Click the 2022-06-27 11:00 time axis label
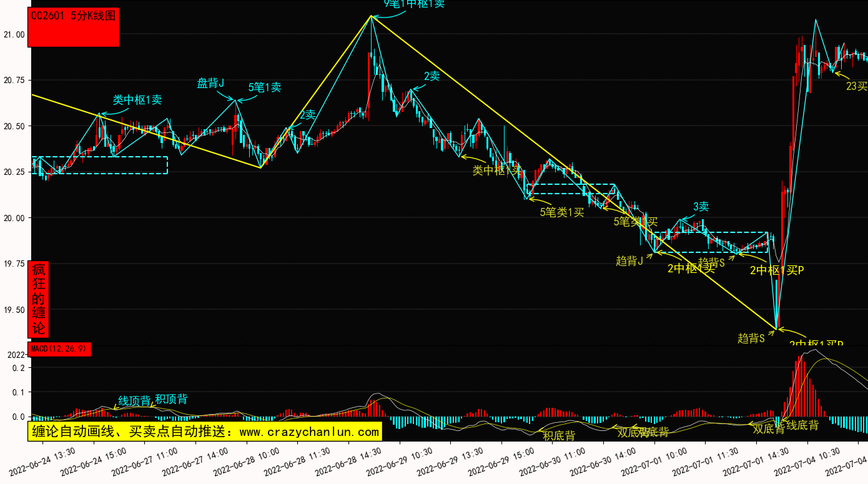The image size is (868, 484). pos(145,461)
